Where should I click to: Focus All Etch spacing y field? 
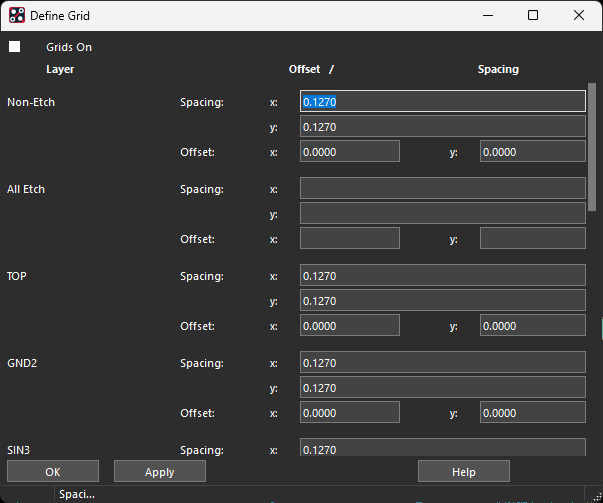tap(442, 214)
